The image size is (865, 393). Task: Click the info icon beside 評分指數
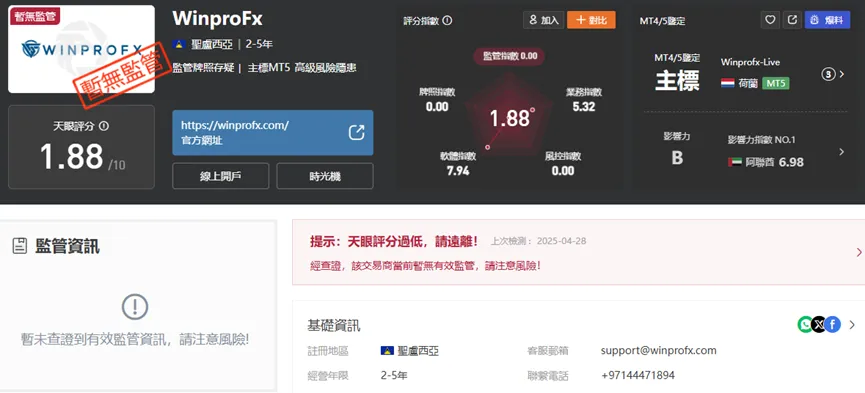click(x=447, y=20)
